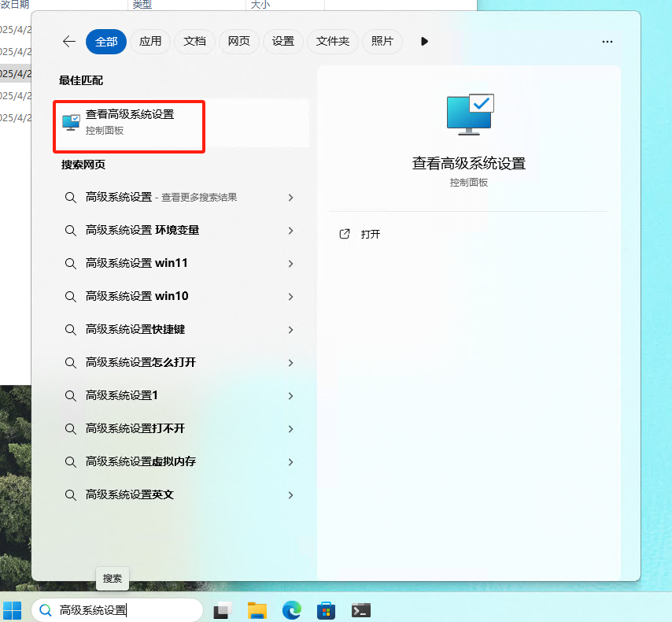Viewport: 672px width, 622px height.
Task: Expand chevron for 虚拟内存 suggestion
Action: pos(290,461)
